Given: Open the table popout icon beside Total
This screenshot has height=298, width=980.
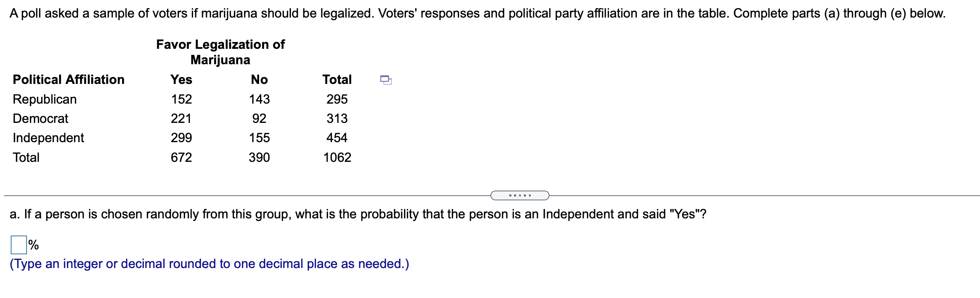Looking at the screenshot, I should tap(386, 80).
